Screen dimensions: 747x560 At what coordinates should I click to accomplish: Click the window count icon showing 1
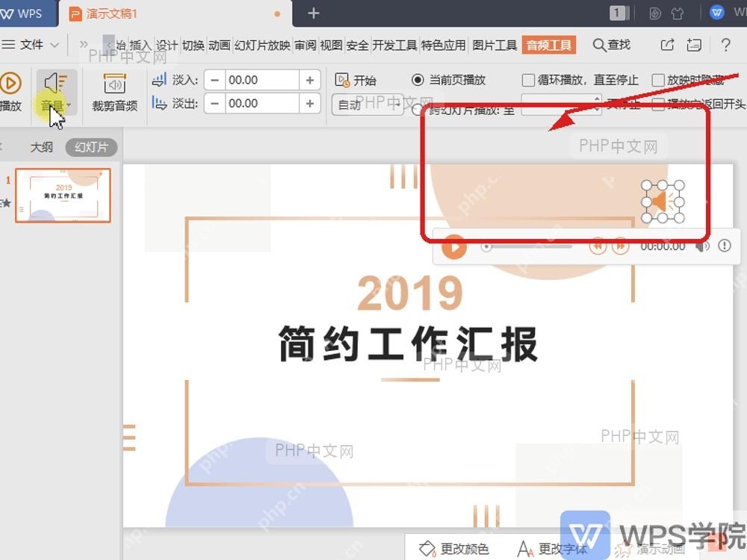coord(619,13)
